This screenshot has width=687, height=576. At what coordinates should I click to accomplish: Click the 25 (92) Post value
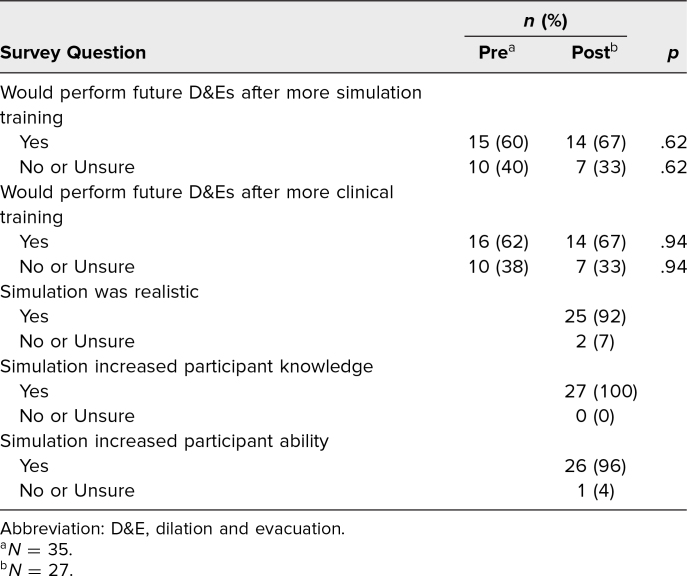595,317
